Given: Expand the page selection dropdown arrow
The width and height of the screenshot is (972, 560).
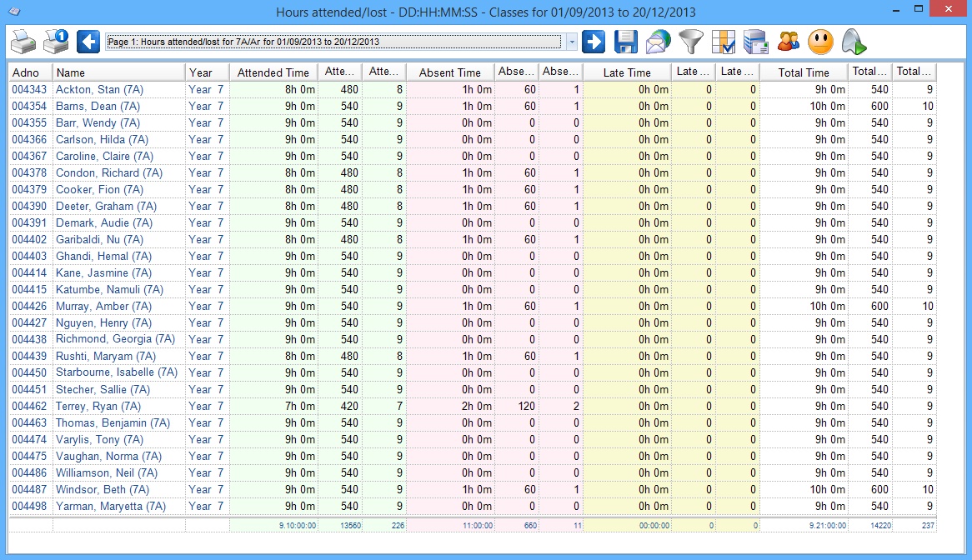Looking at the screenshot, I should point(571,42).
